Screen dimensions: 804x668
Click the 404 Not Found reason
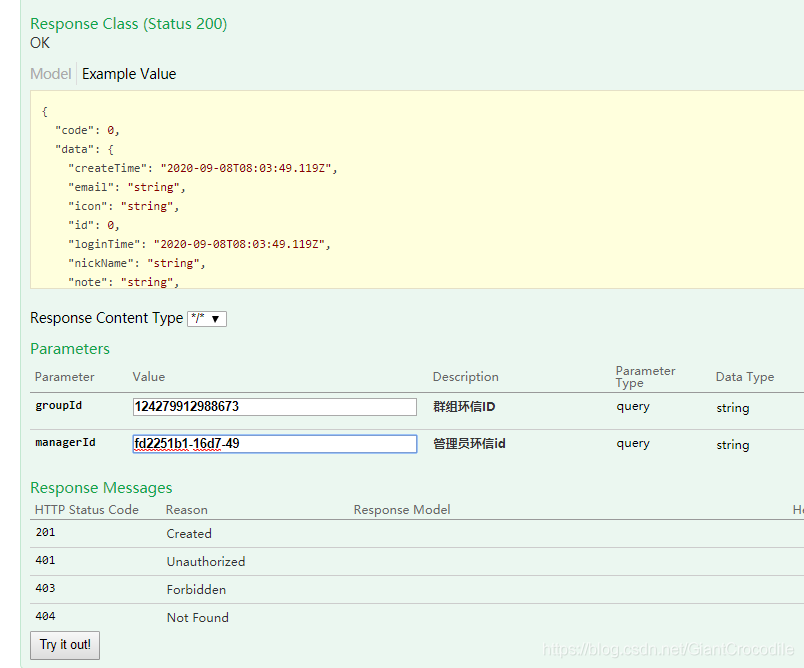point(197,618)
